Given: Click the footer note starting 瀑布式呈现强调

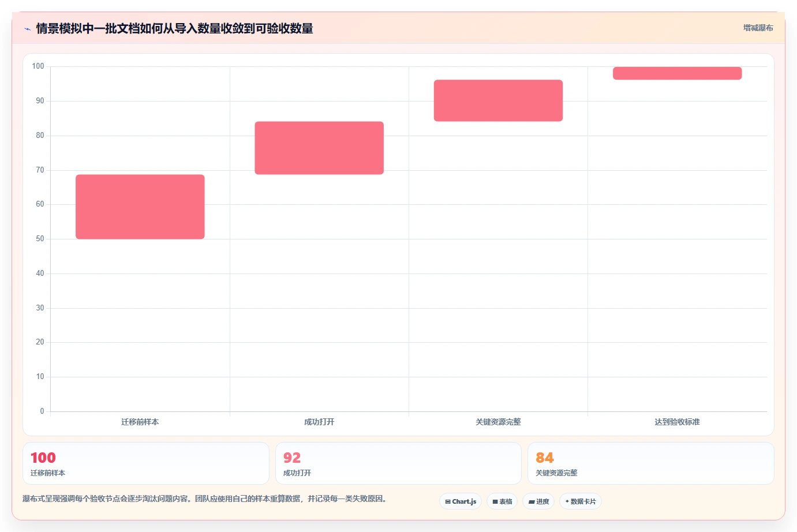Looking at the screenshot, I should tap(204, 499).
